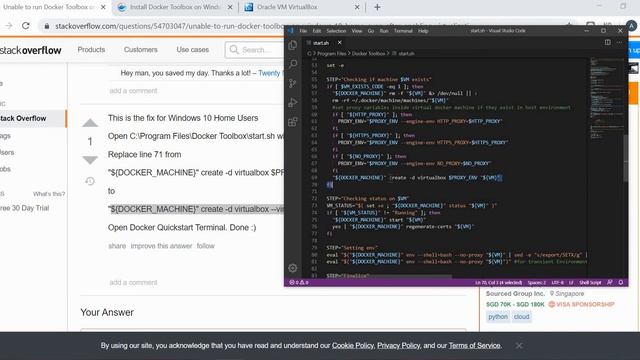Screen dimensions: 640x360
Task: Click the VS Code editor minimap
Action: pos(606,98)
